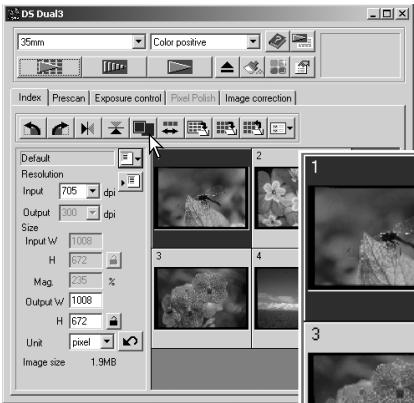Select the Pixel Polish tab
Image resolution: width=414 pixels, height=403 pixels.
click(x=193, y=98)
